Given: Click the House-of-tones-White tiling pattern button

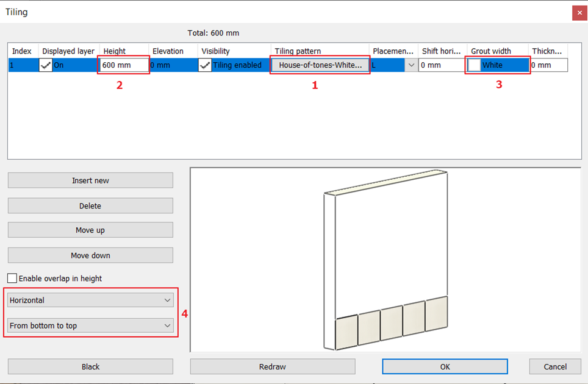Looking at the screenshot, I should coord(320,65).
